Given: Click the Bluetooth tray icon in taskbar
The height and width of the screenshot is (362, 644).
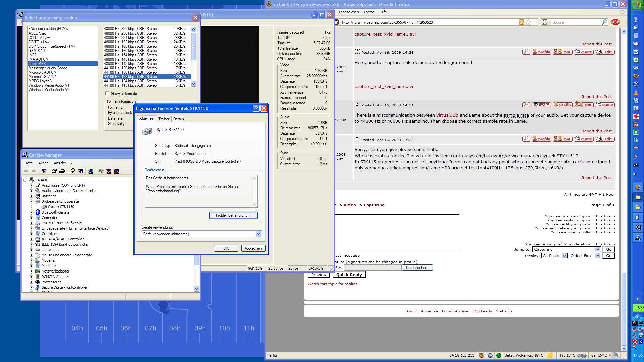Looking at the screenshot, I should click(641, 342).
